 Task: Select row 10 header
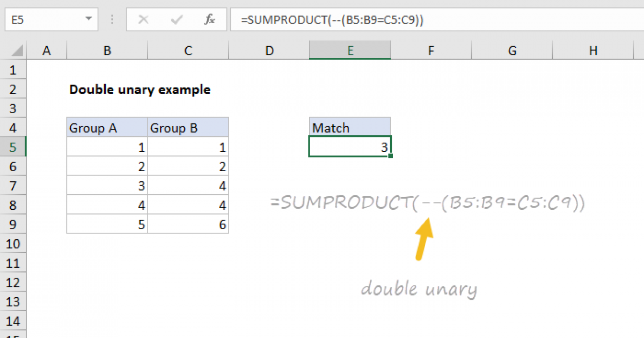(13, 244)
